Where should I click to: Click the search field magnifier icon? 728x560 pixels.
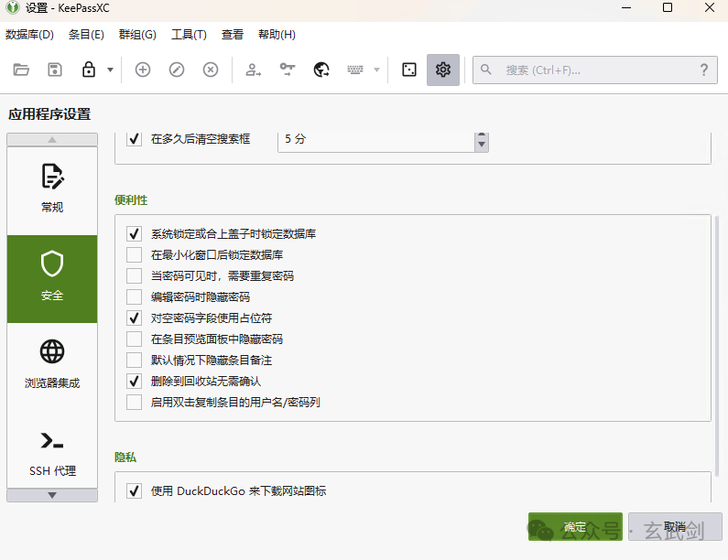click(485, 70)
